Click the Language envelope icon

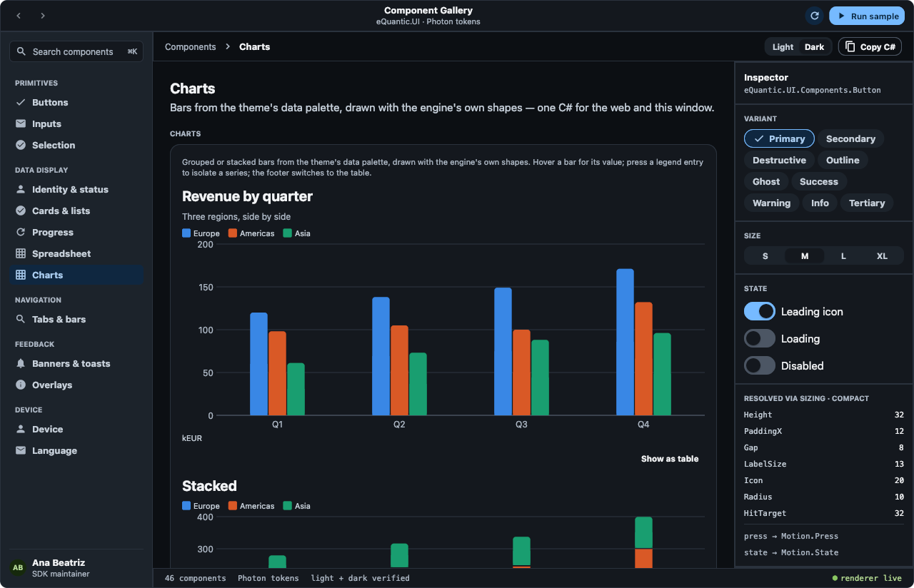[21, 450]
